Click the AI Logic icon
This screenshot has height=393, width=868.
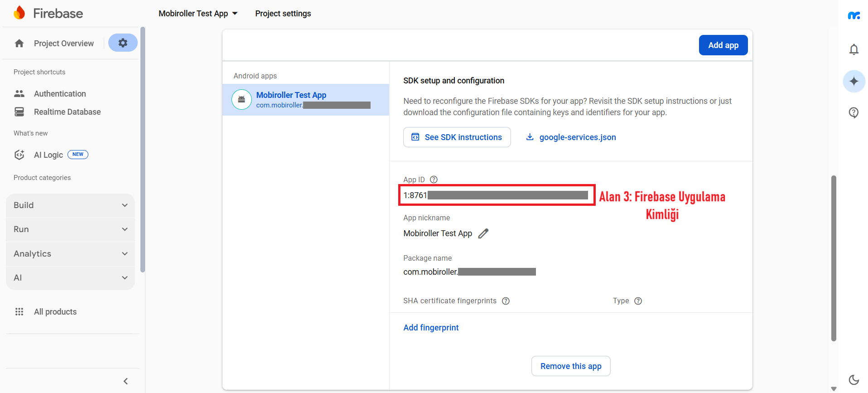(19, 155)
